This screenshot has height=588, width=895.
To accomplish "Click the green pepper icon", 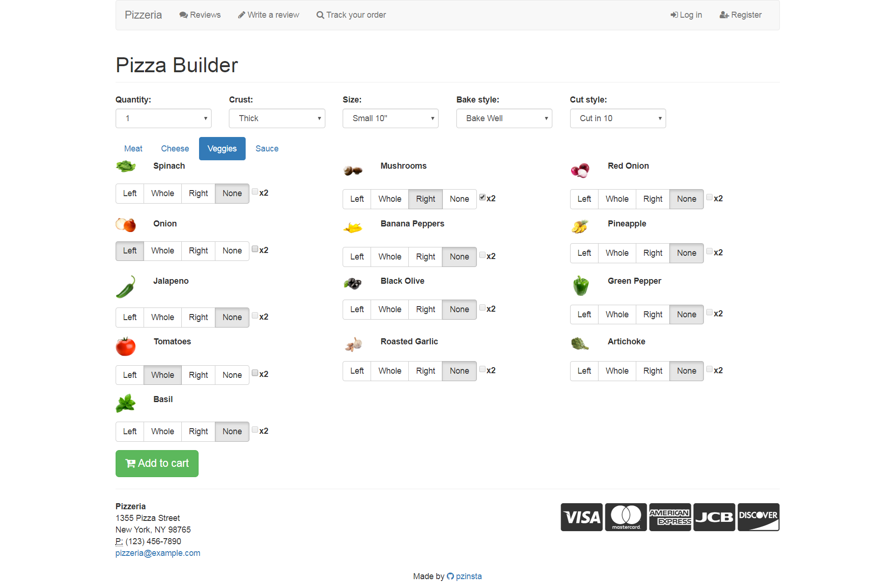I will tap(580, 286).
